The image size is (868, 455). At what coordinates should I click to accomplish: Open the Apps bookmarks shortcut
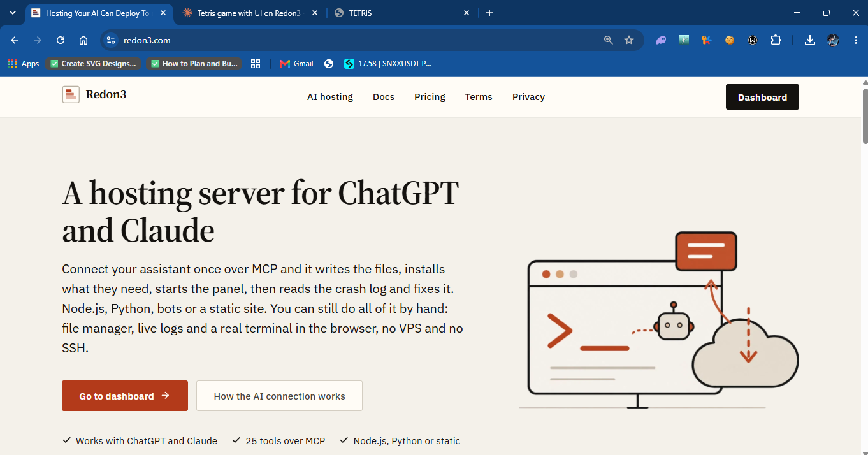pos(24,64)
